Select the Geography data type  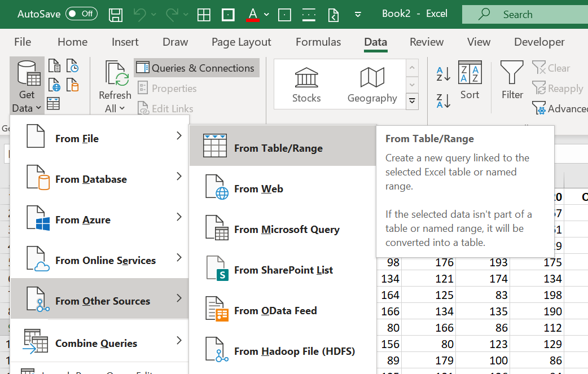tap(372, 84)
